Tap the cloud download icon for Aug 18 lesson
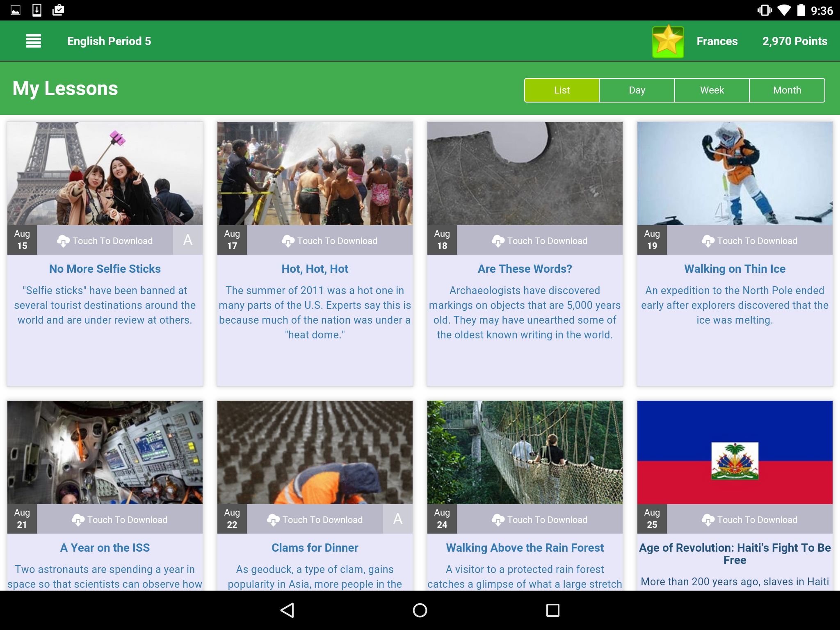The image size is (840, 630). 498,241
